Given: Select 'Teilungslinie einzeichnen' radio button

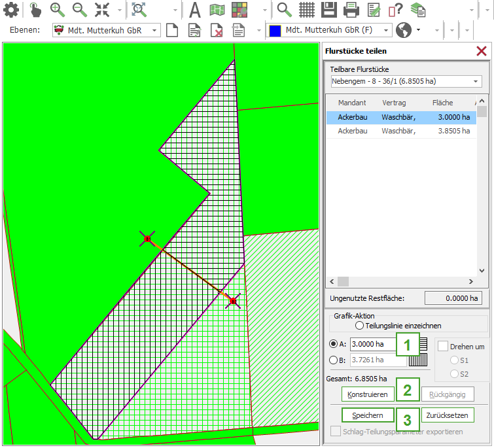Looking at the screenshot, I should 359,326.
